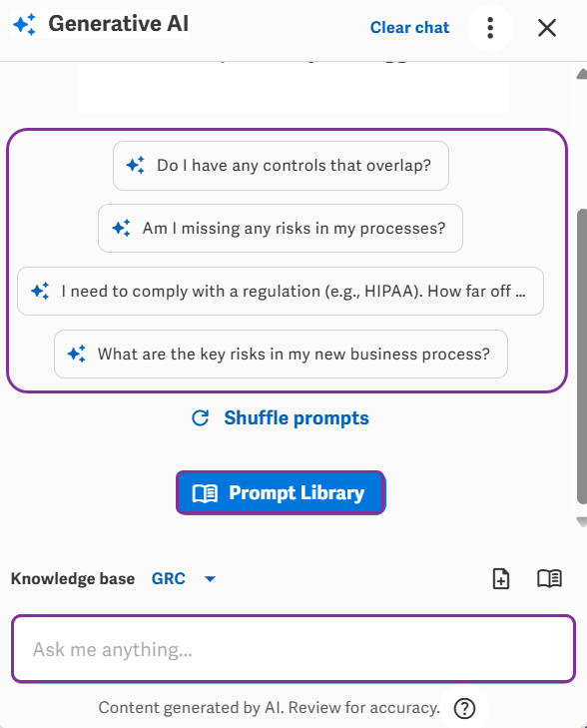The width and height of the screenshot is (587, 728).
Task: Click Shuffle prompts link
Action: tap(296, 417)
